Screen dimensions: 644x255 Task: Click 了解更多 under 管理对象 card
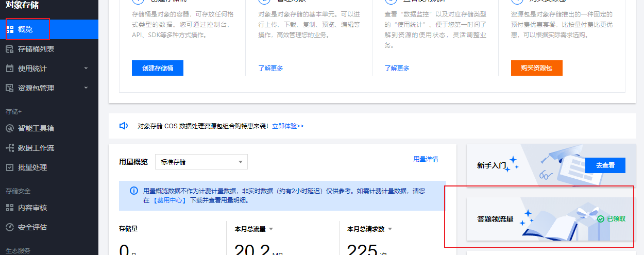(x=271, y=68)
